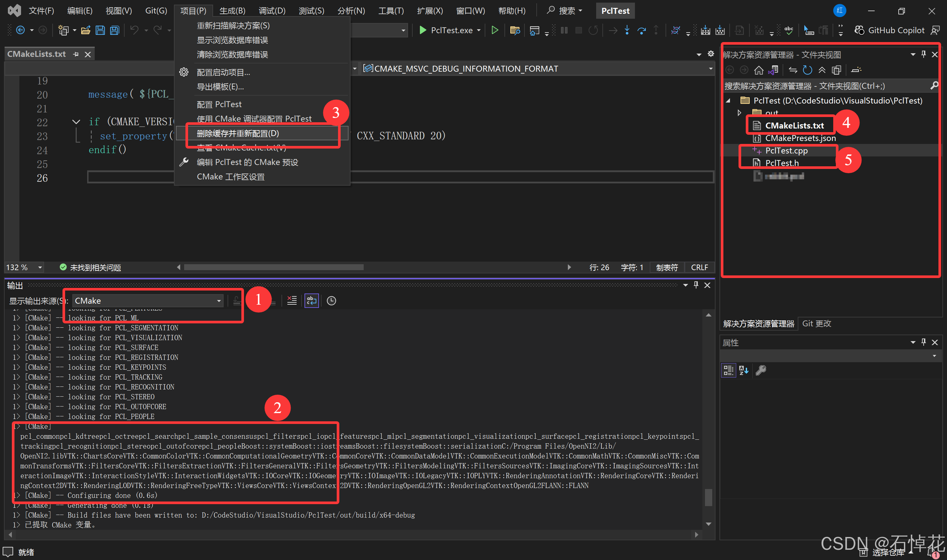Click the Refresh icon in Solution Explorer

point(808,70)
